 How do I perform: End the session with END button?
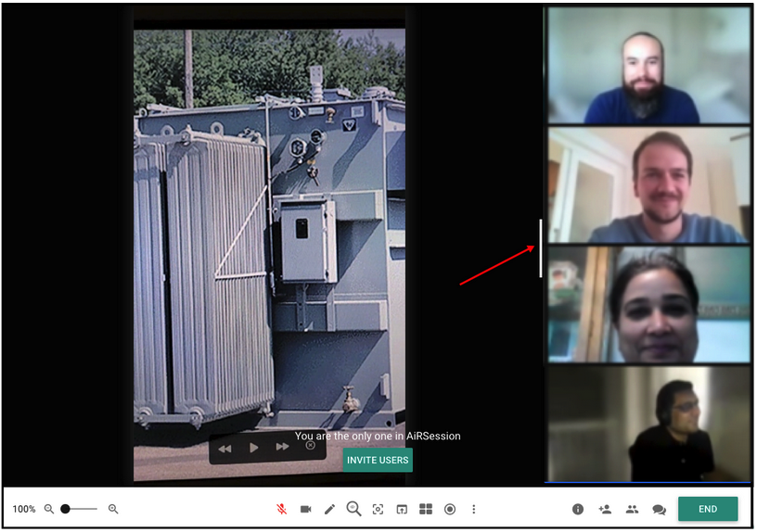(x=708, y=509)
